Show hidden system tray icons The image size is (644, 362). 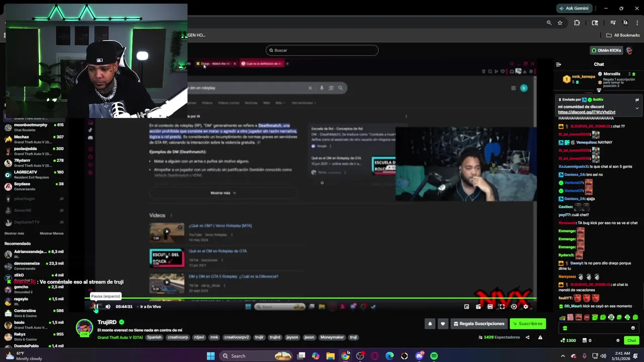(562, 356)
